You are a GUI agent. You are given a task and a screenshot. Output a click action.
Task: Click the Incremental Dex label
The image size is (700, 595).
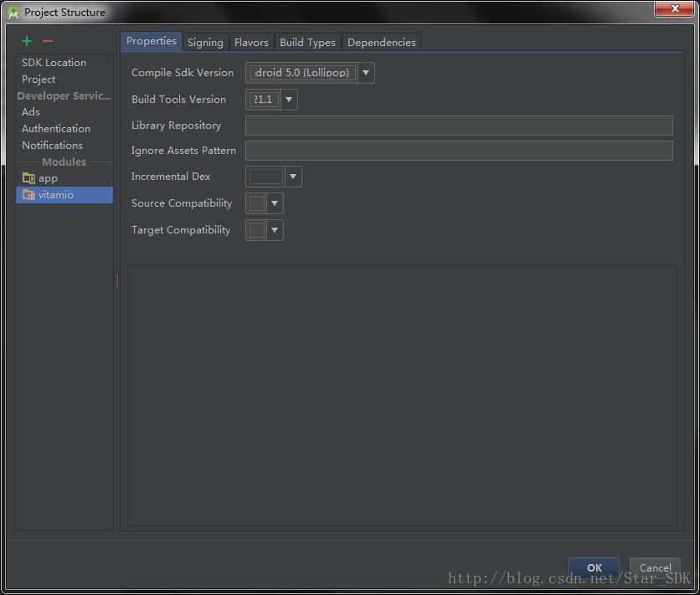click(x=171, y=177)
